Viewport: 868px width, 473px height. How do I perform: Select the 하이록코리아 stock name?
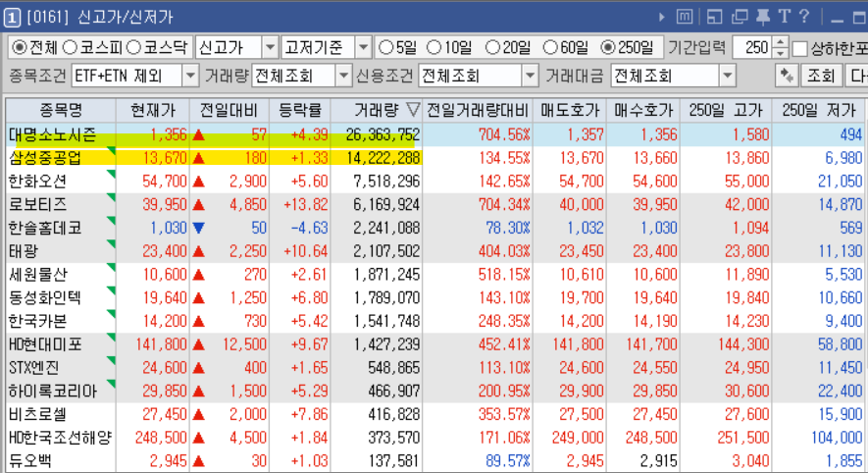click(53, 391)
